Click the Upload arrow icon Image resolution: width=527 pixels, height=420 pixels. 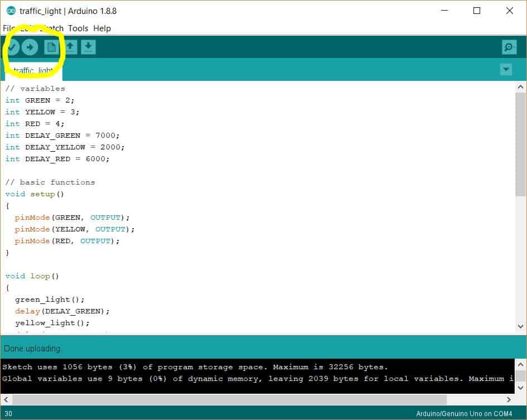(31, 47)
